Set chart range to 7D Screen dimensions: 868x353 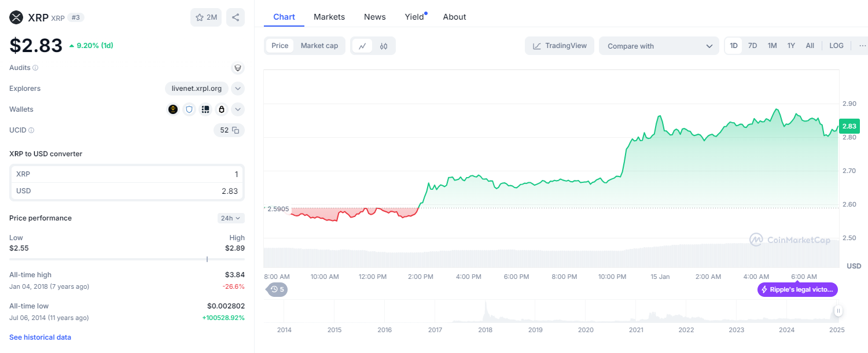[x=752, y=46]
